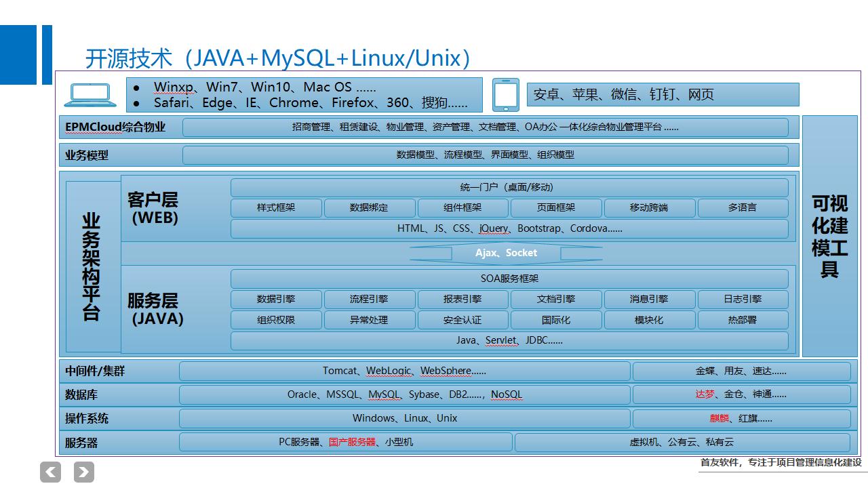Select the 服务层 (JAVA) label
868x488 pixels.
155,309
